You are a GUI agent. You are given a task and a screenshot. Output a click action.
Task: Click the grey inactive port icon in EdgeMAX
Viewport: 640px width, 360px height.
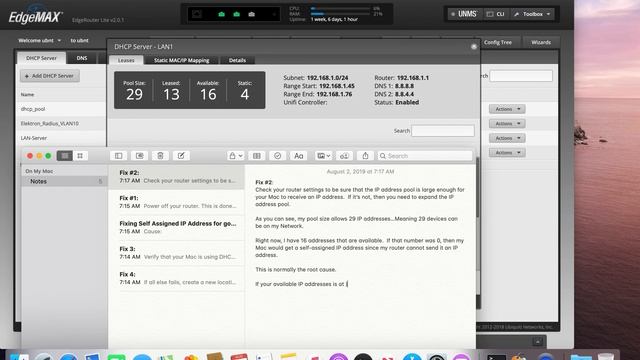[x=251, y=14]
